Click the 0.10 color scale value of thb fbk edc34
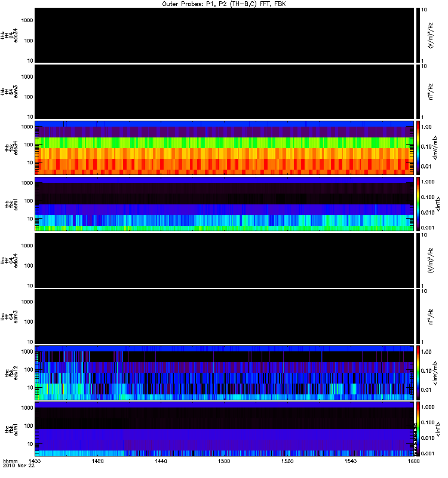The image size is (448, 478). pos(426,146)
